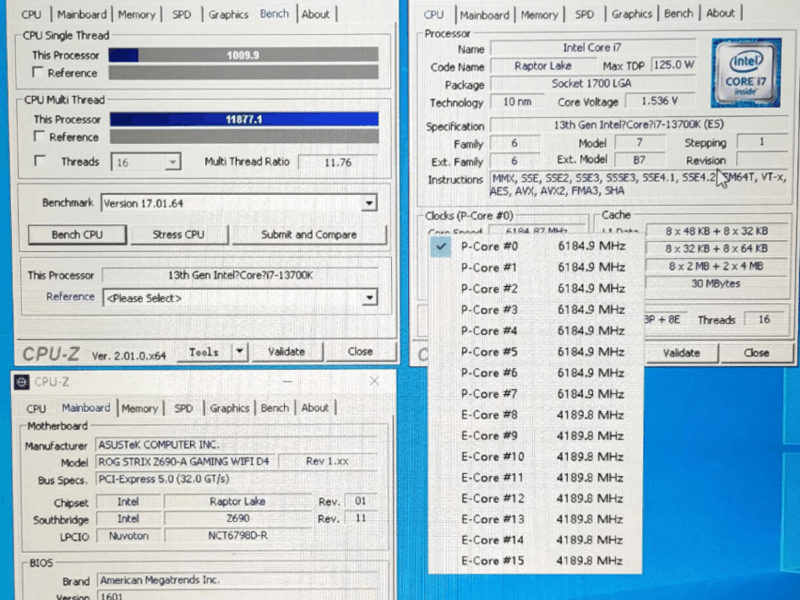Image resolution: width=800 pixels, height=600 pixels.
Task: Select P-Core #5 from clocks menu
Action: [535, 352]
